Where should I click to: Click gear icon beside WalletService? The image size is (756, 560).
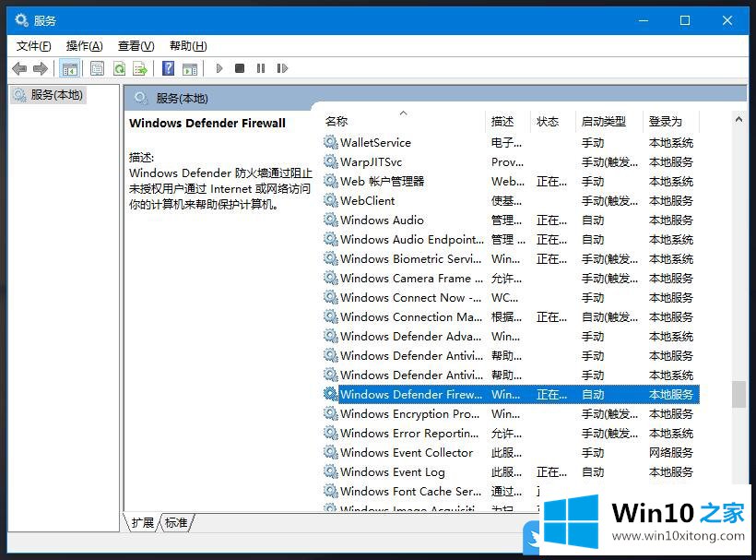pos(331,142)
